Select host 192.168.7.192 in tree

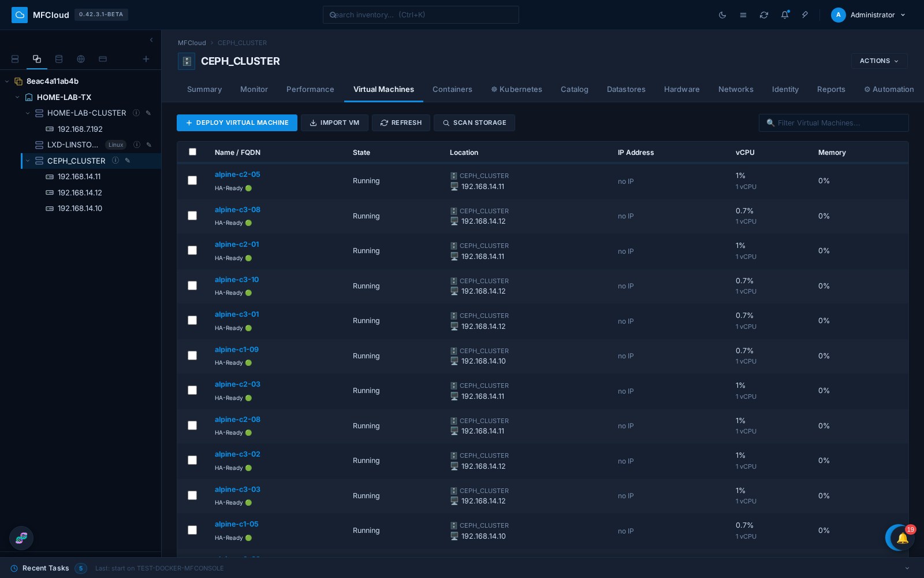(80, 129)
